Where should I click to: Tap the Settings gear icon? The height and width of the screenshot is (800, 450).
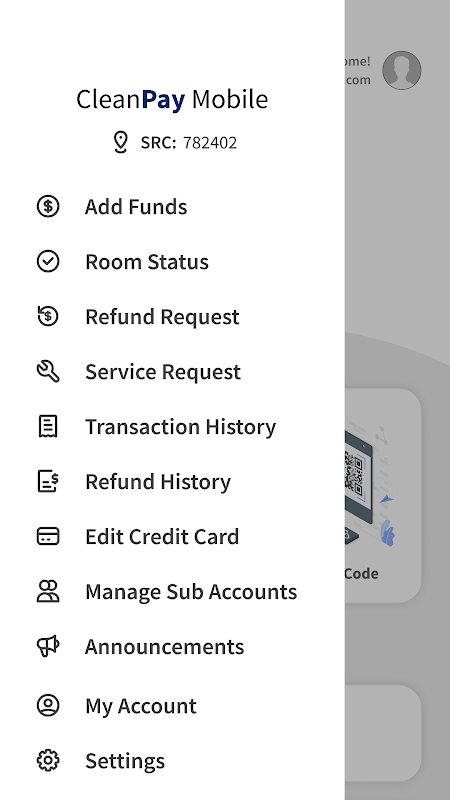[x=48, y=761]
